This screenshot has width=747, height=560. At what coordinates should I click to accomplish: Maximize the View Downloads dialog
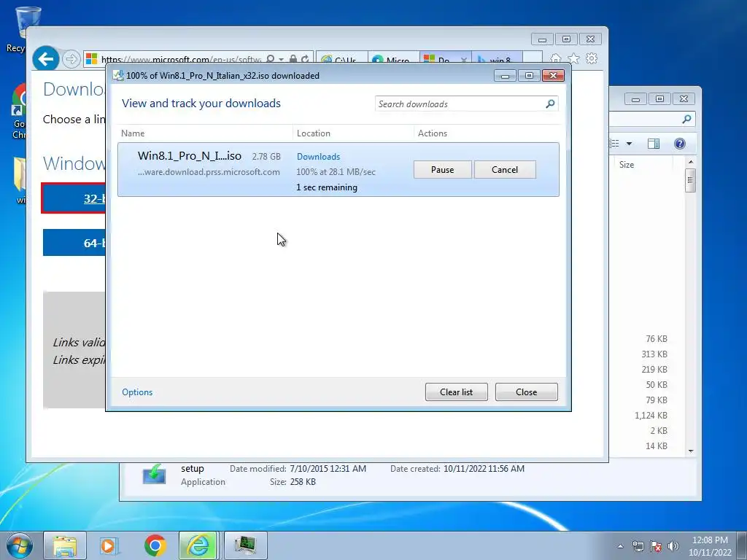click(529, 76)
